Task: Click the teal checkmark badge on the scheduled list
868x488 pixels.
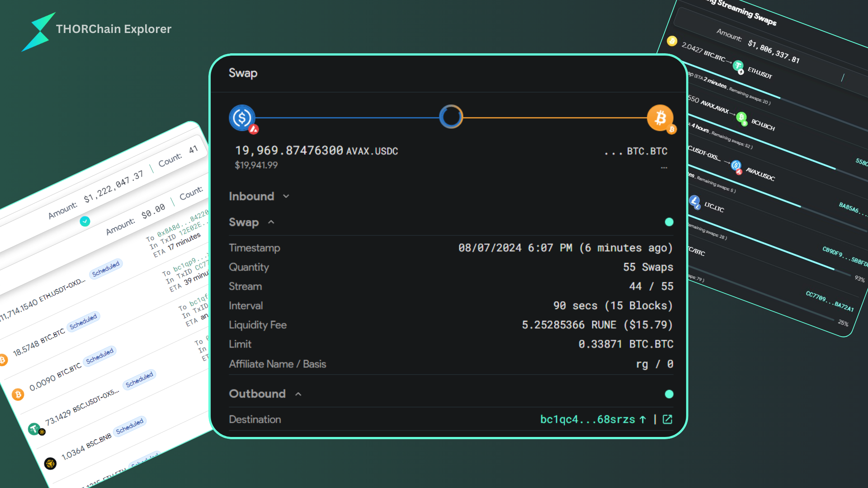Action: pos(85,221)
